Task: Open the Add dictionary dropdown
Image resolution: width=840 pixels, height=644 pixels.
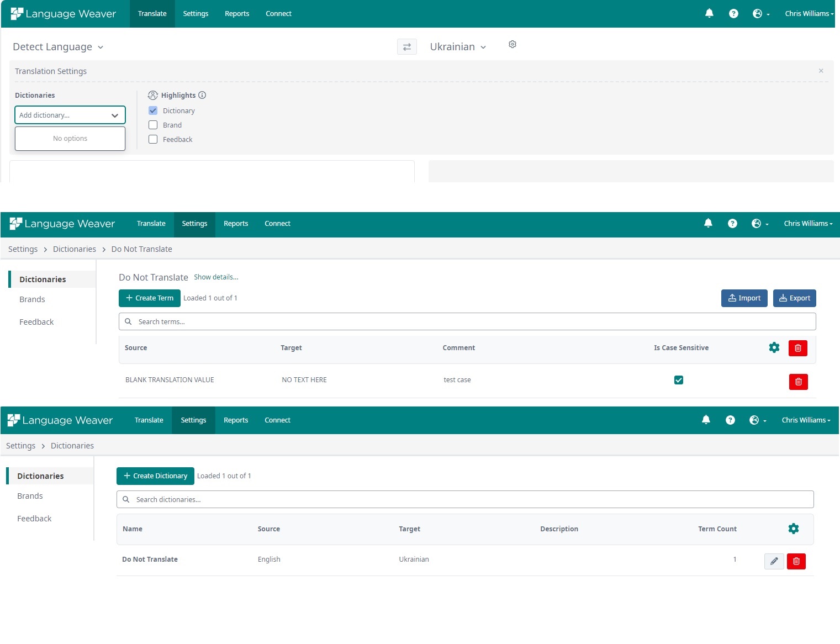Action: point(70,115)
